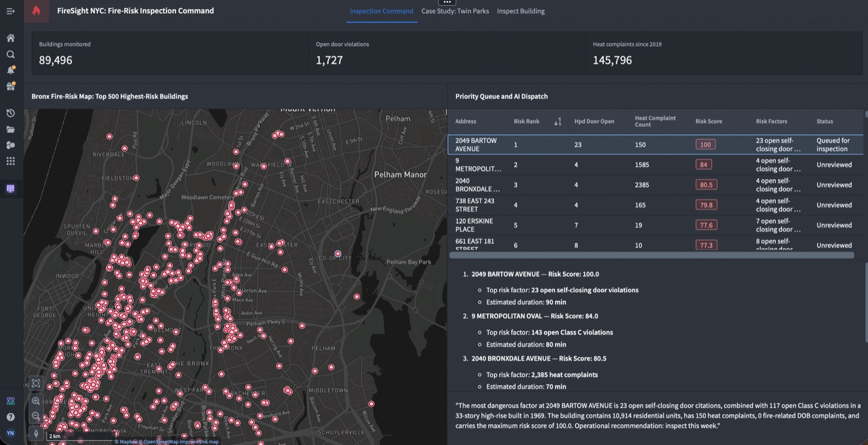Click the 2385 heat complaint count cell

click(642, 185)
